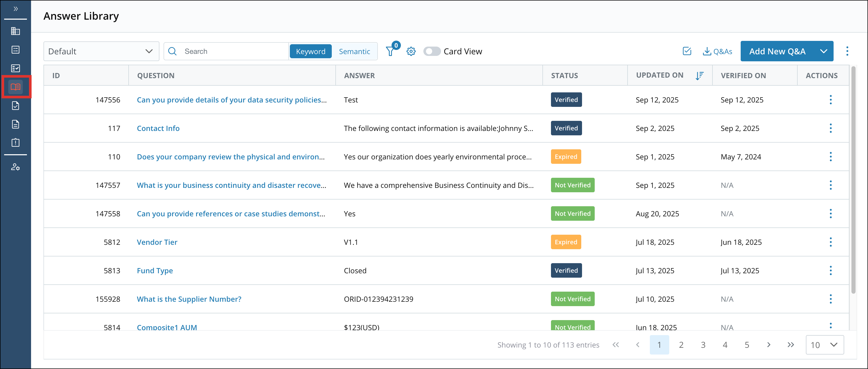Open actions menu for Vendor Tier row
The height and width of the screenshot is (369, 868).
(831, 242)
